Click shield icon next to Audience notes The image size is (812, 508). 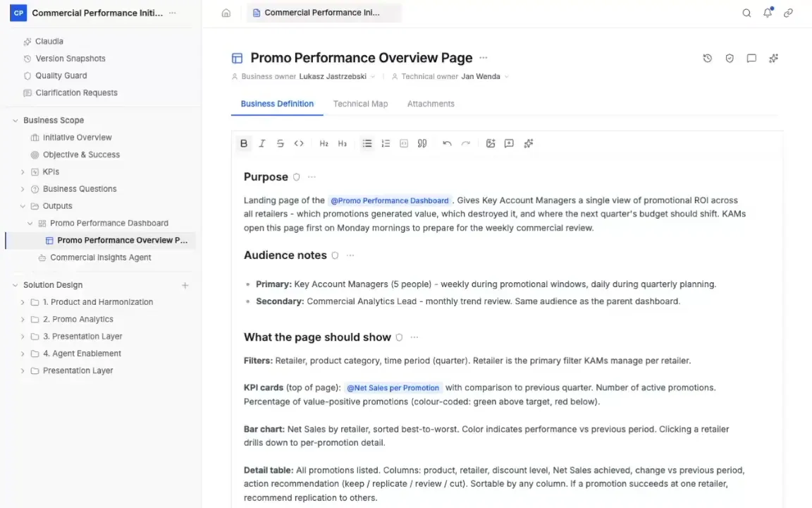coord(335,255)
